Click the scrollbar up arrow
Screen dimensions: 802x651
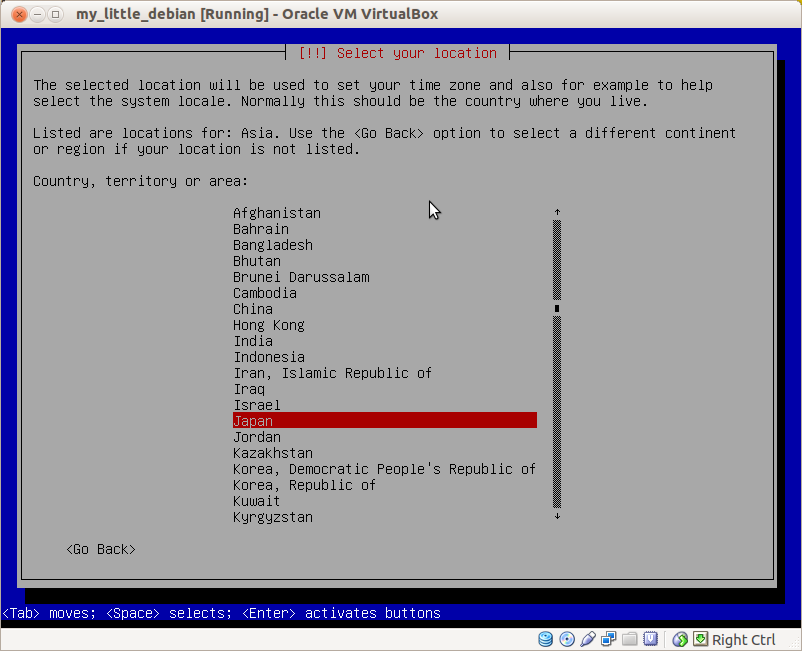click(557, 212)
